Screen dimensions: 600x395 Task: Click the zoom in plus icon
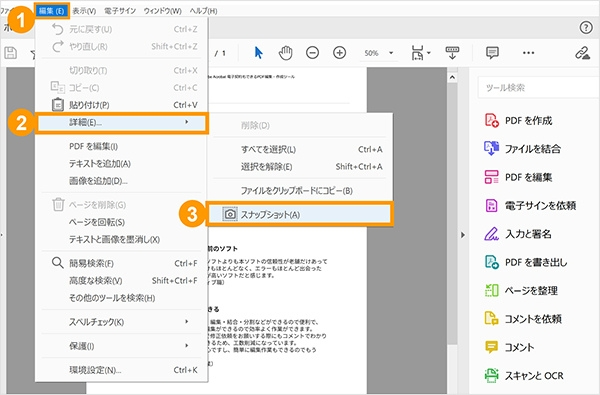(339, 53)
